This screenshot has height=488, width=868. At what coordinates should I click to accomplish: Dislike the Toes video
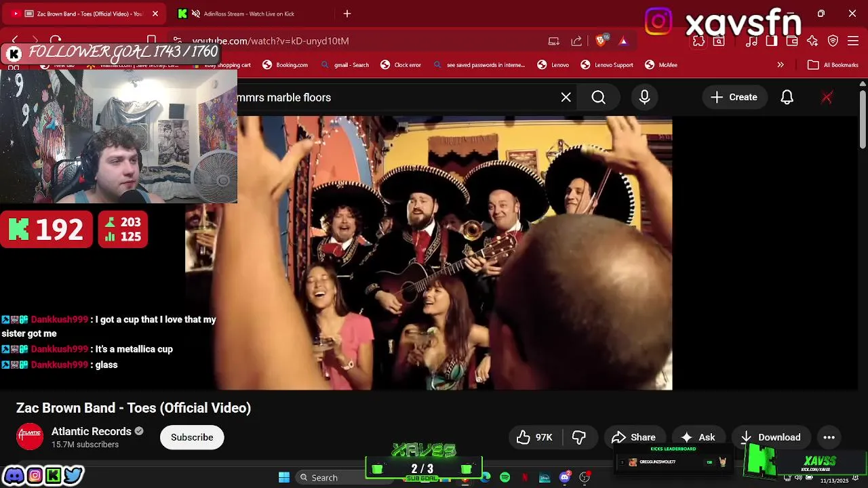point(579,437)
